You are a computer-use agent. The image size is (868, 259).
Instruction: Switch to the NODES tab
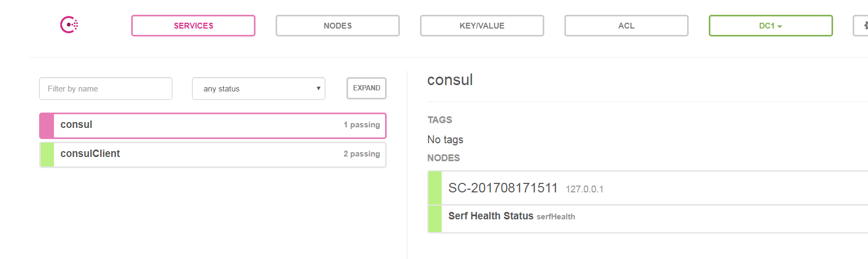pos(337,25)
